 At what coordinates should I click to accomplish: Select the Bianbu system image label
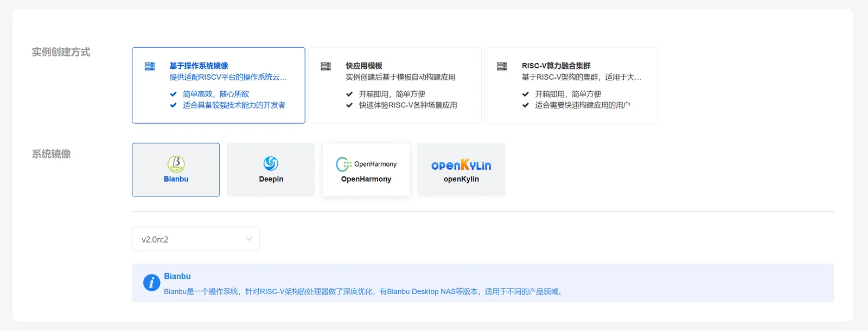(x=176, y=179)
